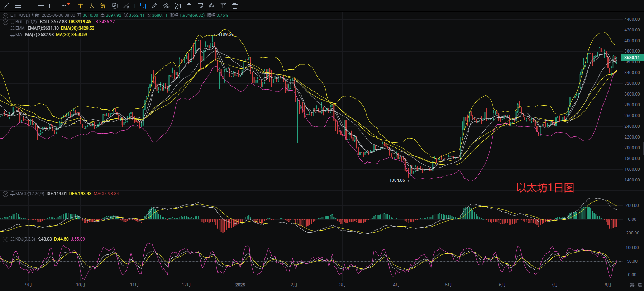Toggle the lock drawings icon
This screenshot has height=291, width=644.
click(x=189, y=6)
